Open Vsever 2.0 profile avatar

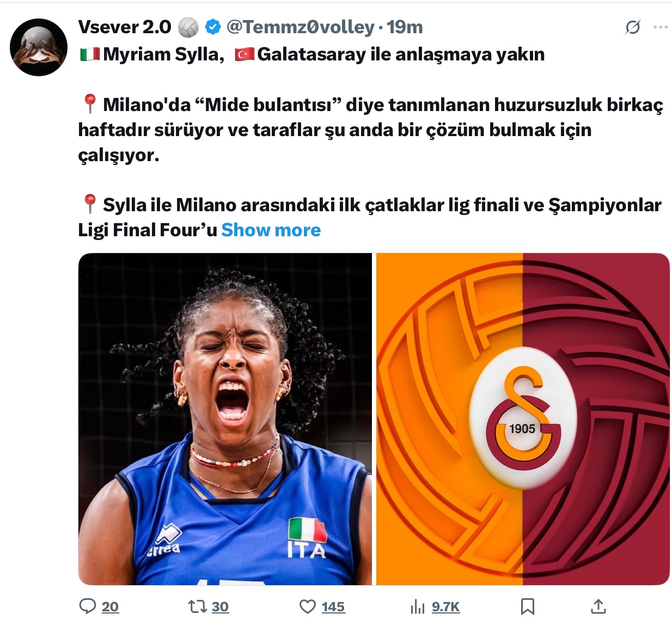[x=39, y=47]
